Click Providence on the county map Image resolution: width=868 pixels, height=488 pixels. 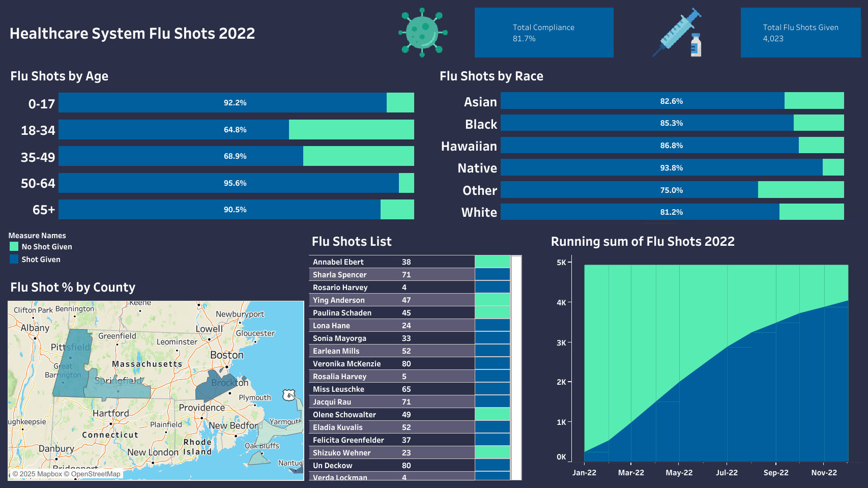coord(202,407)
